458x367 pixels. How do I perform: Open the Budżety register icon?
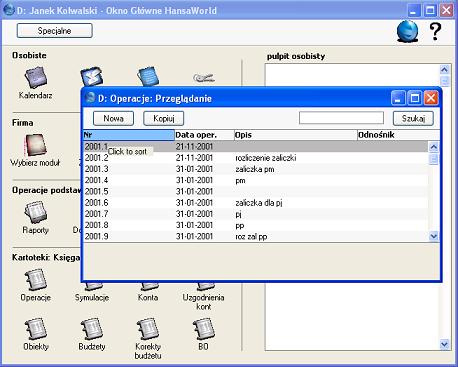point(92,329)
